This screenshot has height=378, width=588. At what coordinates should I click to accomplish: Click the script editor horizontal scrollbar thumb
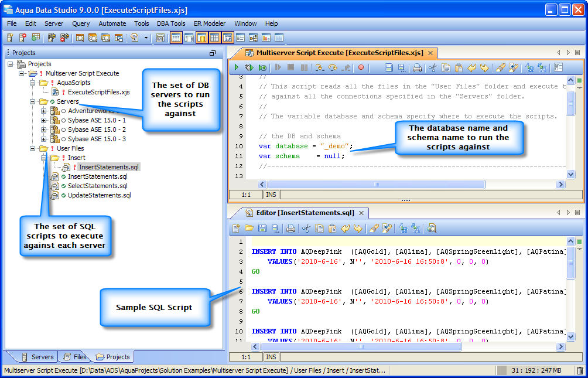pyautogui.click(x=376, y=184)
